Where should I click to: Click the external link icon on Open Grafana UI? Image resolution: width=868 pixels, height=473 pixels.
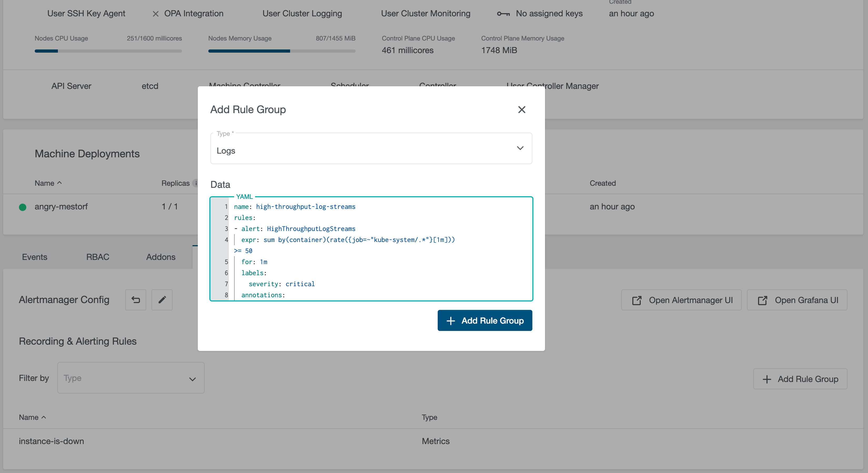pos(762,300)
